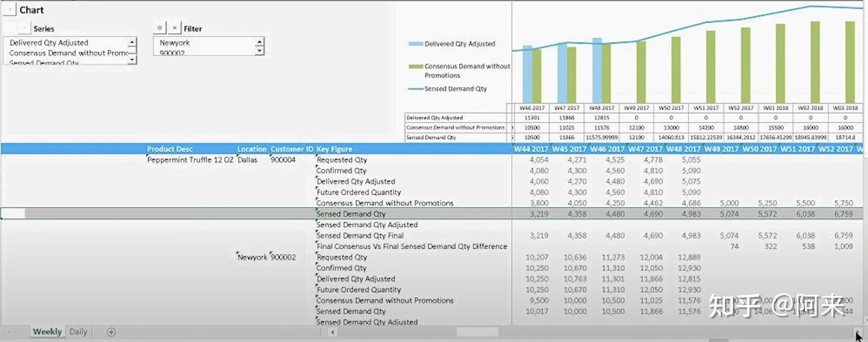The width and height of the screenshot is (868, 342).
Task: Switch to the Daily sheet tab
Action: 78,332
